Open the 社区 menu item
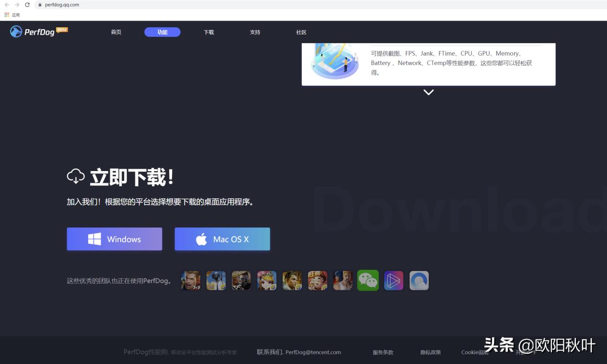 pyautogui.click(x=301, y=32)
